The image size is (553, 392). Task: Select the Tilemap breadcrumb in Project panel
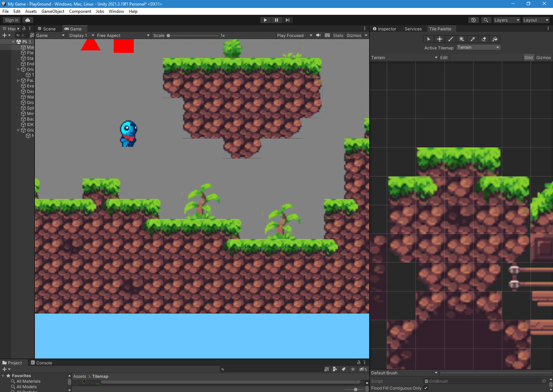pyautogui.click(x=100, y=376)
